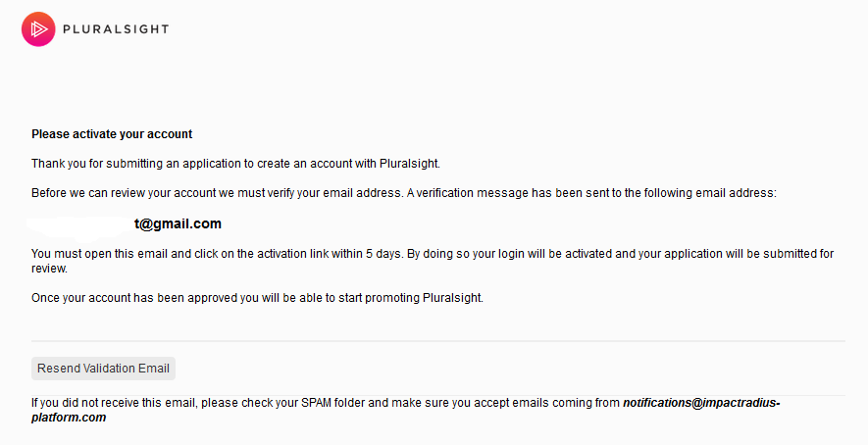Click the 'You must open this email' paragraph

pyautogui.click(x=433, y=261)
